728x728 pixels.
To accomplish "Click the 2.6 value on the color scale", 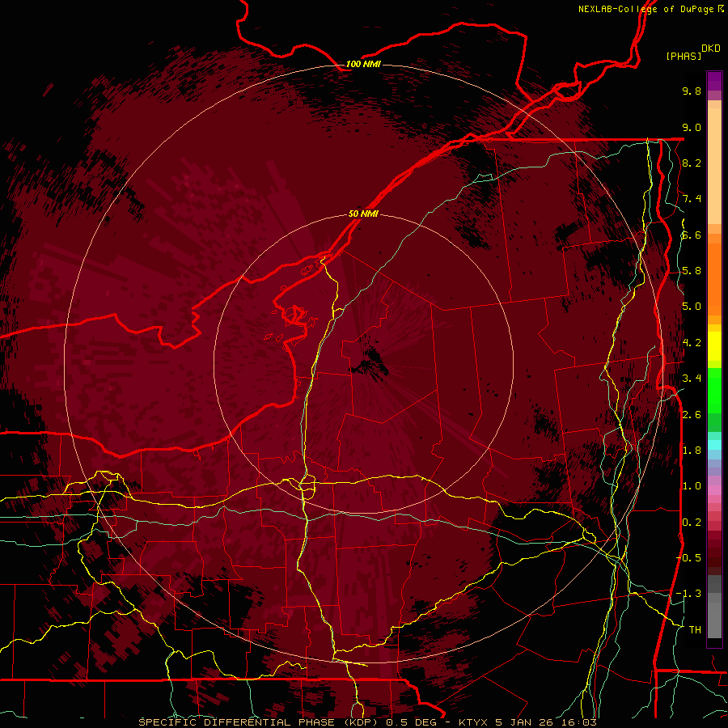I will coord(692,414).
